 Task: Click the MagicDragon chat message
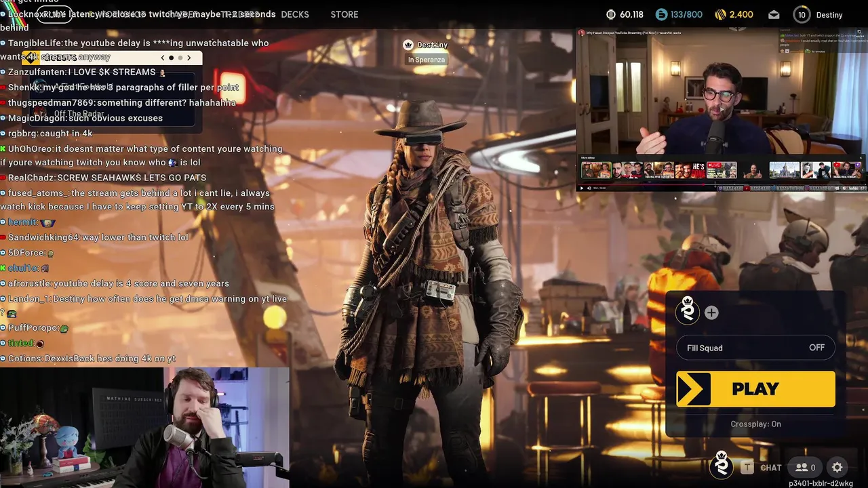coord(82,118)
